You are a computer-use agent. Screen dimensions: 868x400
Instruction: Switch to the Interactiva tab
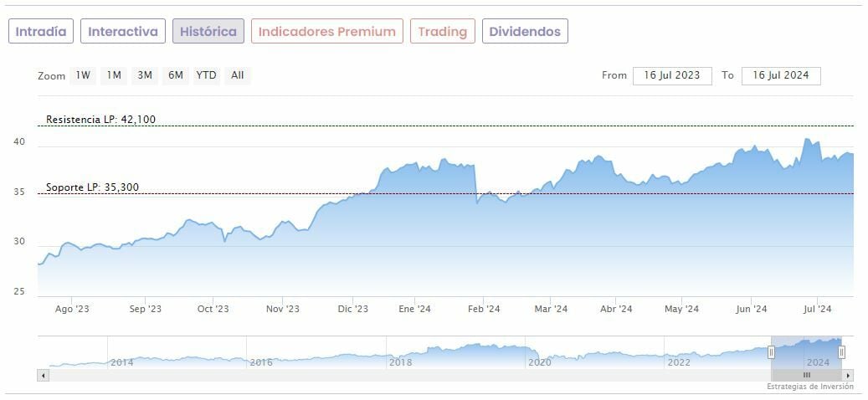(x=123, y=32)
